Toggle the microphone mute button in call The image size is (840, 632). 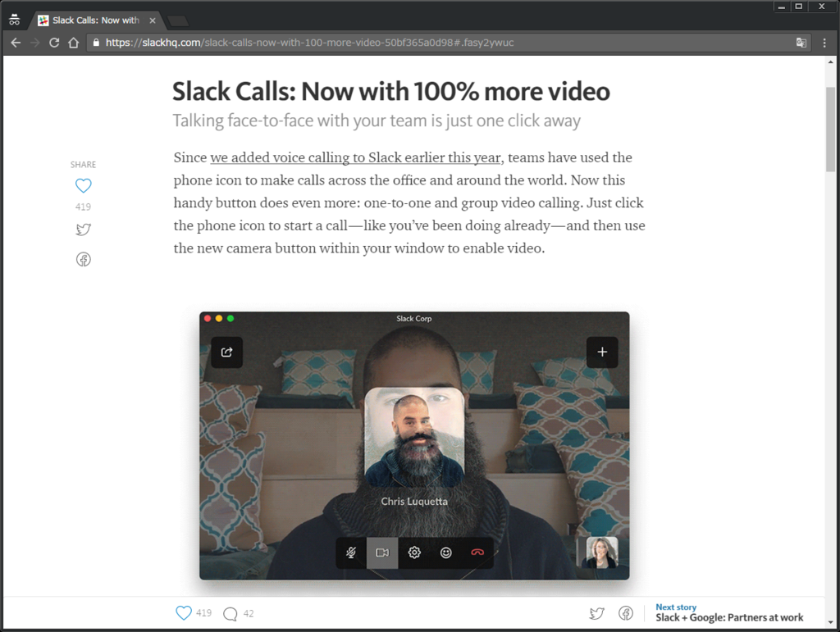[351, 552]
